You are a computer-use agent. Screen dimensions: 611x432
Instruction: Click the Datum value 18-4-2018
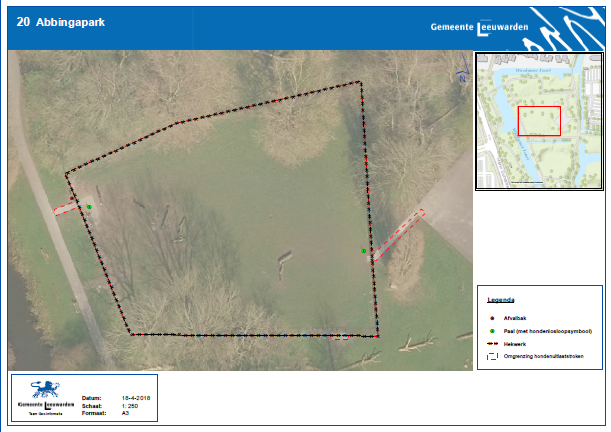coord(135,396)
